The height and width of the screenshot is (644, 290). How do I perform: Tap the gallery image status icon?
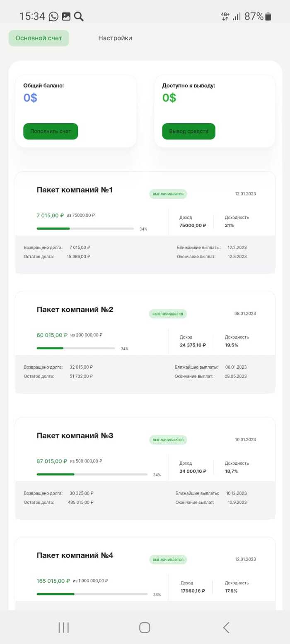[x=66, y=17]
